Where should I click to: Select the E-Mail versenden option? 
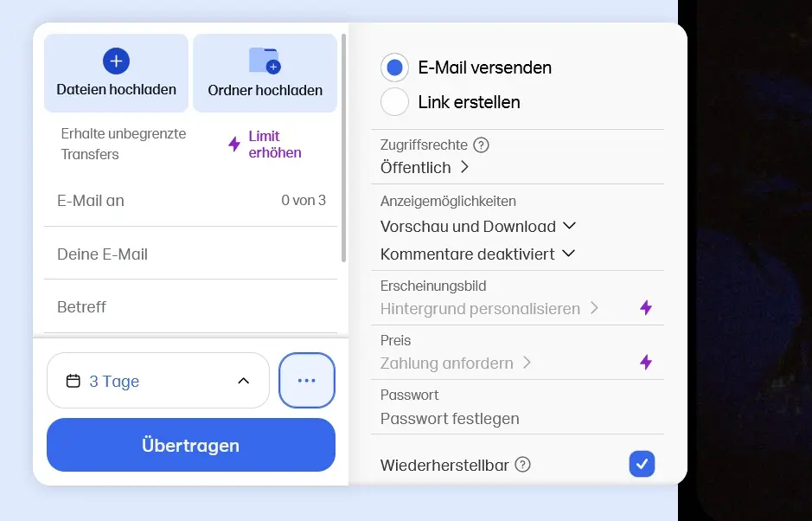coord(394,67)
